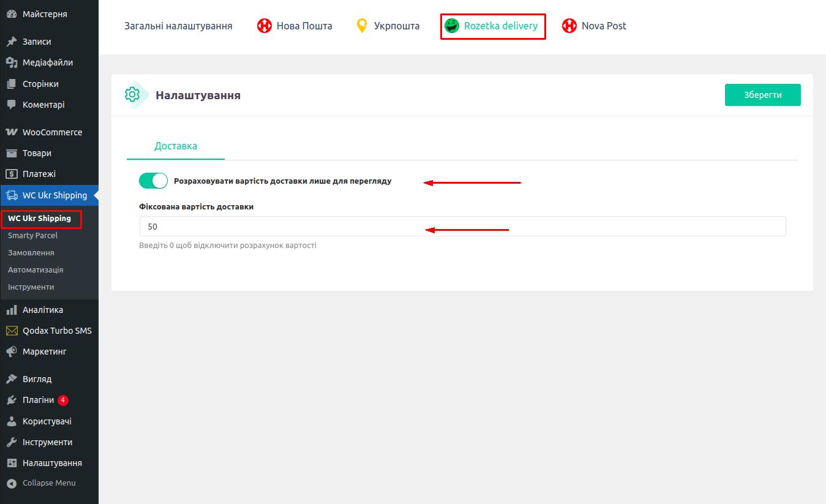Open the Замовлення submenu link
Screen dimensions: 826x504
[x=31, y=252]
